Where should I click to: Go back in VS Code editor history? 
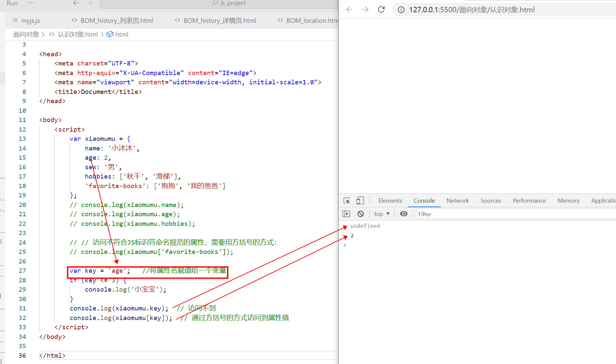[x=76, y=3]
